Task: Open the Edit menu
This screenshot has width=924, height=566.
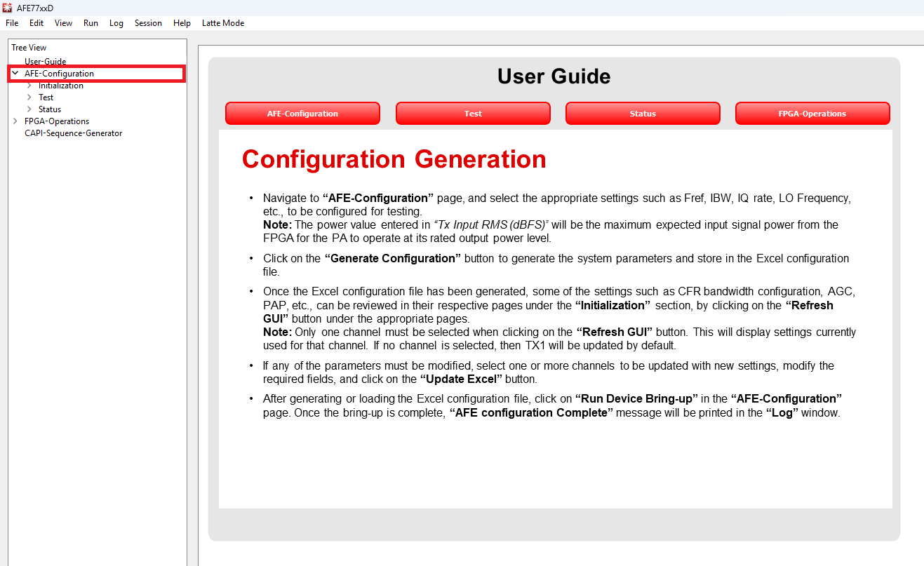Action: (x=36, y=23)
